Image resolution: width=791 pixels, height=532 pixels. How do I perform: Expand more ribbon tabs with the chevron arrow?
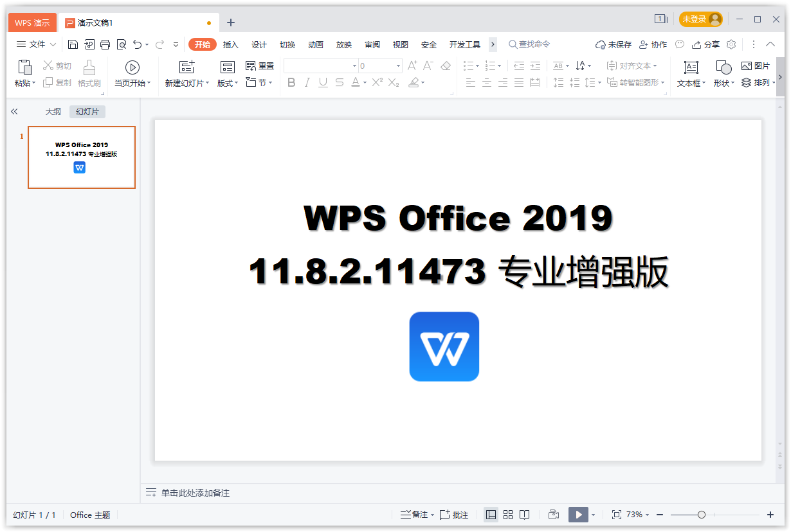493,44
